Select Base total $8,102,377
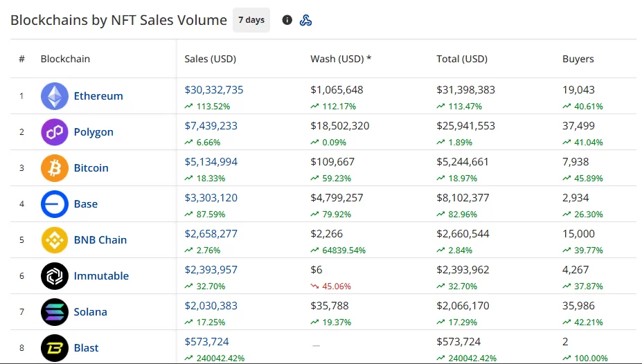 pos(463,198)
